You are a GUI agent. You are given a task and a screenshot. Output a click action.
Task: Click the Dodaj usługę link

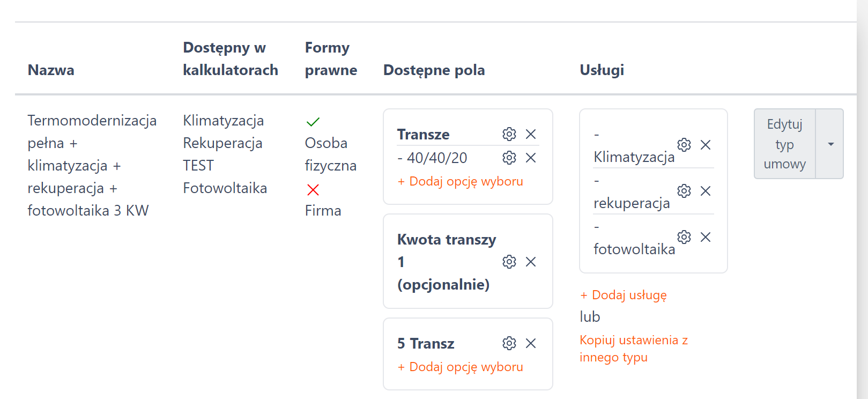pyautogui.click(x=624, y=295)
